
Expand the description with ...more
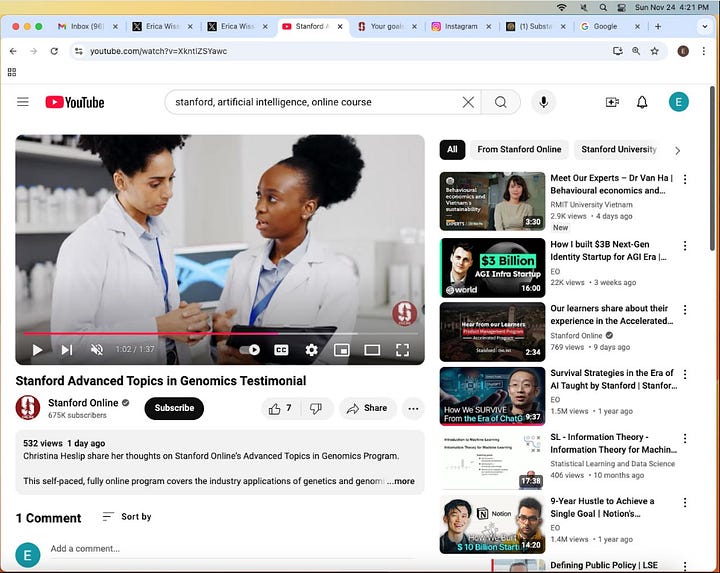click(401, 481)
